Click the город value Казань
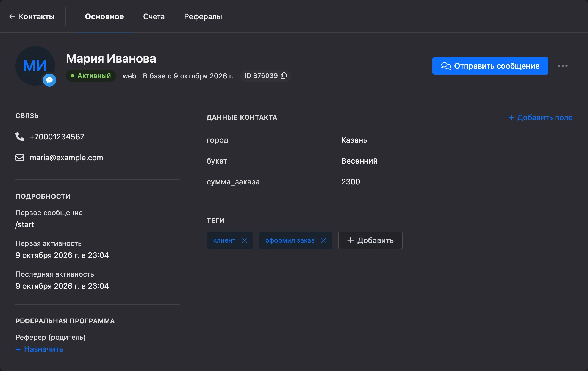Image resolution: width=588 pixels, height=371 pixels. point(354,140)
